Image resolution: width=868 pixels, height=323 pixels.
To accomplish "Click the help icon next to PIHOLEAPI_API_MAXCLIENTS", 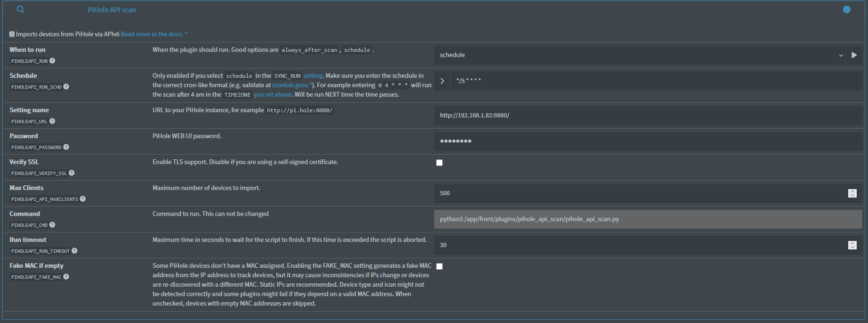I will 82,199.
